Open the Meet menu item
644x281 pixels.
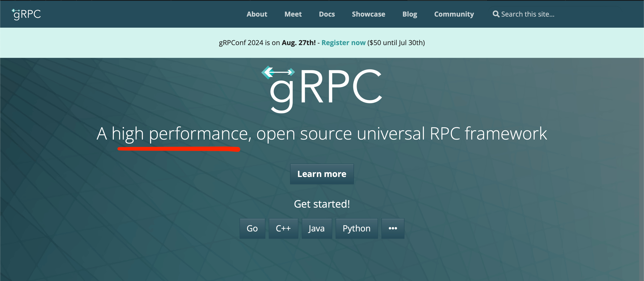click(x=293, y=14)
